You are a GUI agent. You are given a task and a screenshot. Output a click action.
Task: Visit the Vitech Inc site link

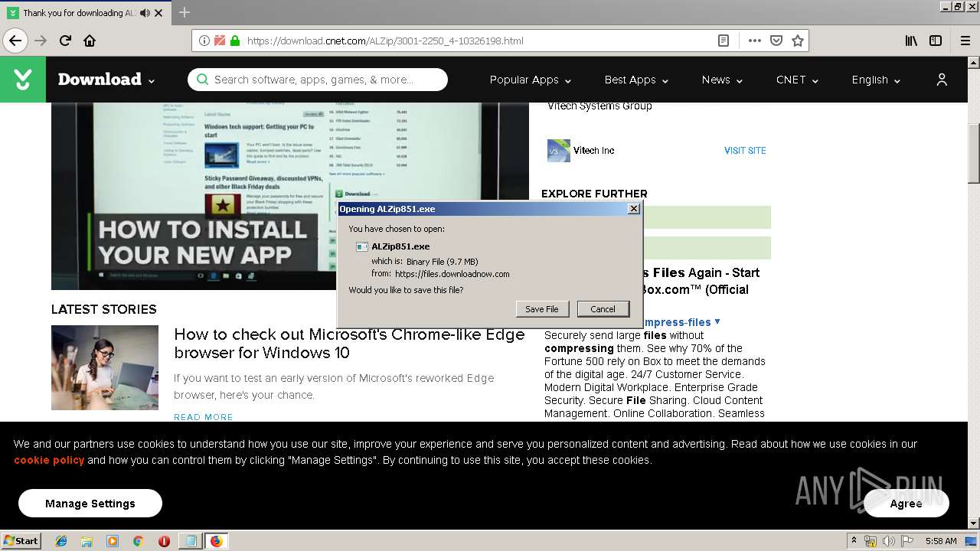point(745,151)
